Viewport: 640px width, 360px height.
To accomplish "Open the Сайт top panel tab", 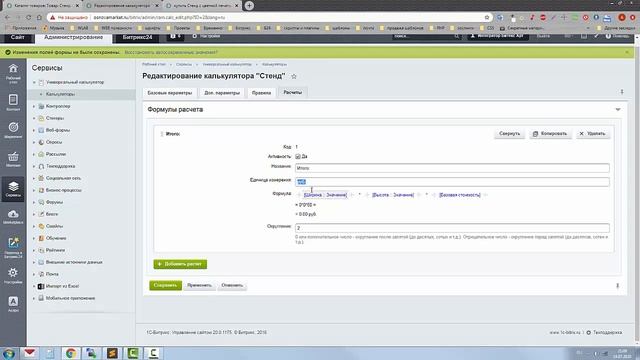I will point(18,37).
